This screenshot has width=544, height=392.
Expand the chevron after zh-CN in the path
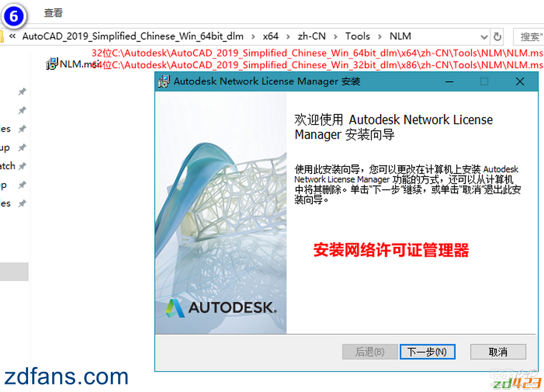(335, 36)
